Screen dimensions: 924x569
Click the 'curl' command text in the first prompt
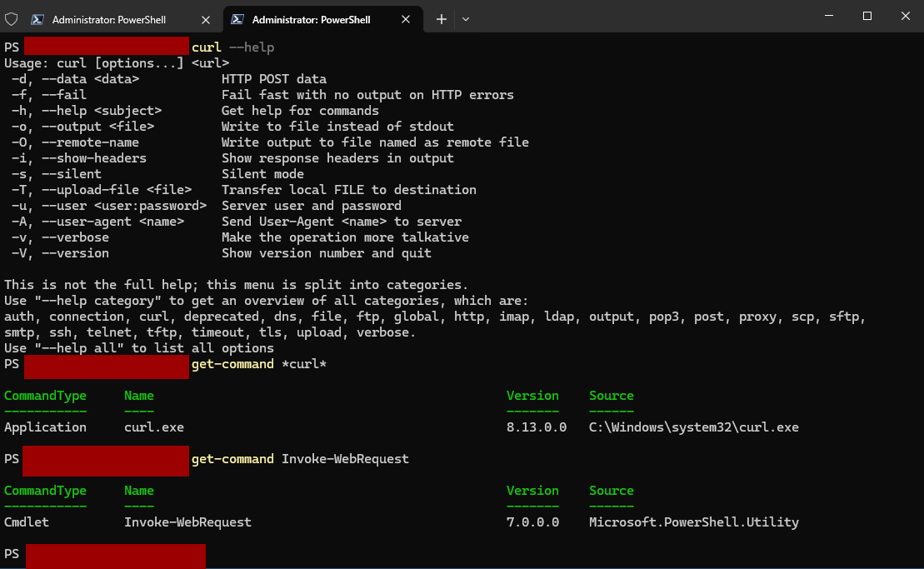(207, 47)
